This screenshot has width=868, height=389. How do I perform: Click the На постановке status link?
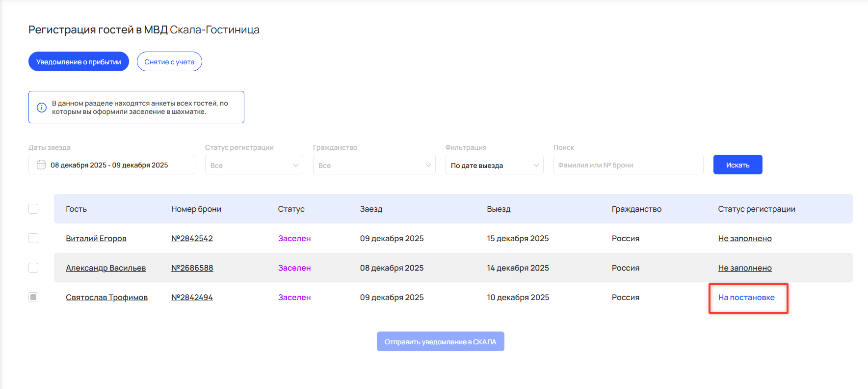point(746,298)
